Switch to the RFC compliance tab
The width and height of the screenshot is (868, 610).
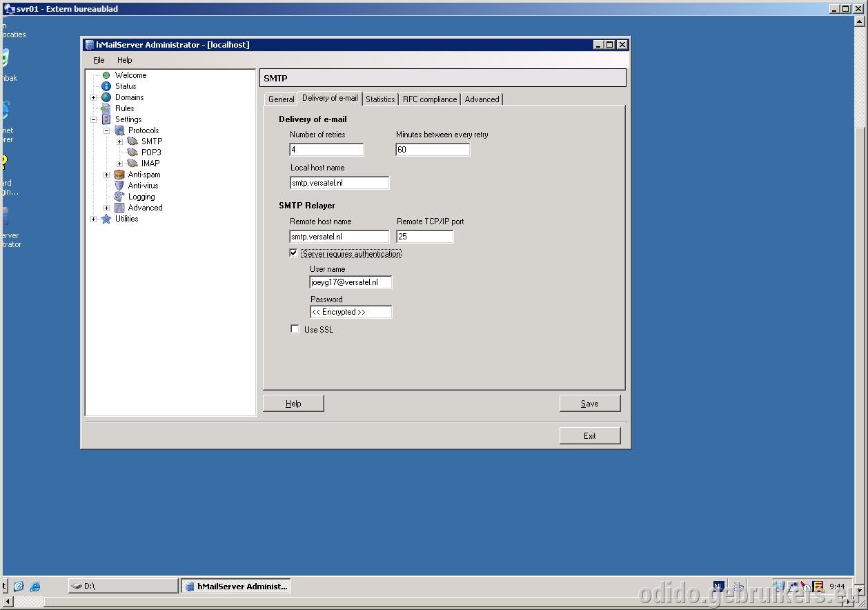[430, 99]
